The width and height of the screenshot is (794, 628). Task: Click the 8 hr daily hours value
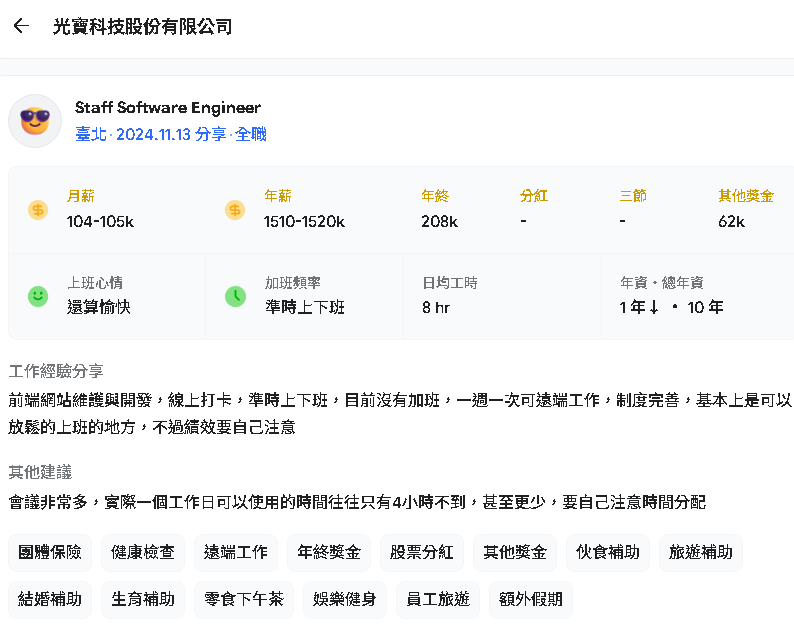click(436, 307)
